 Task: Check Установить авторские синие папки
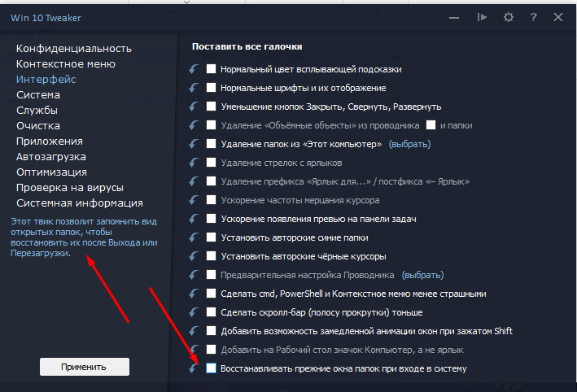[212, 237]
